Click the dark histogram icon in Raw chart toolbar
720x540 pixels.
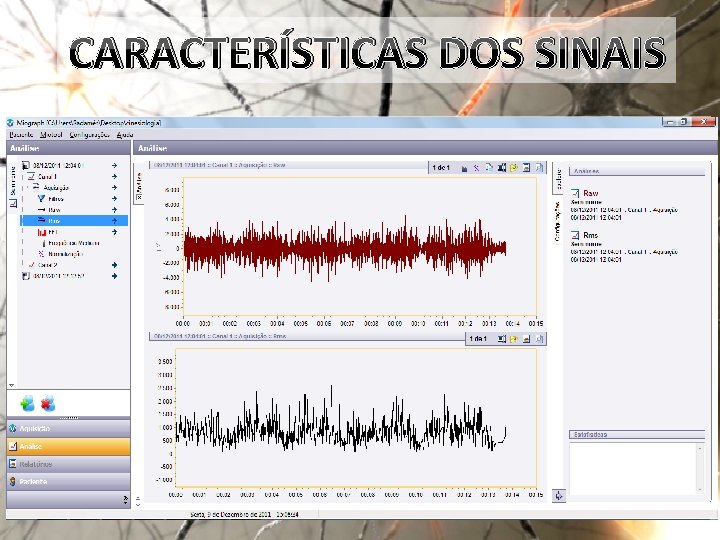click(464, 169)
